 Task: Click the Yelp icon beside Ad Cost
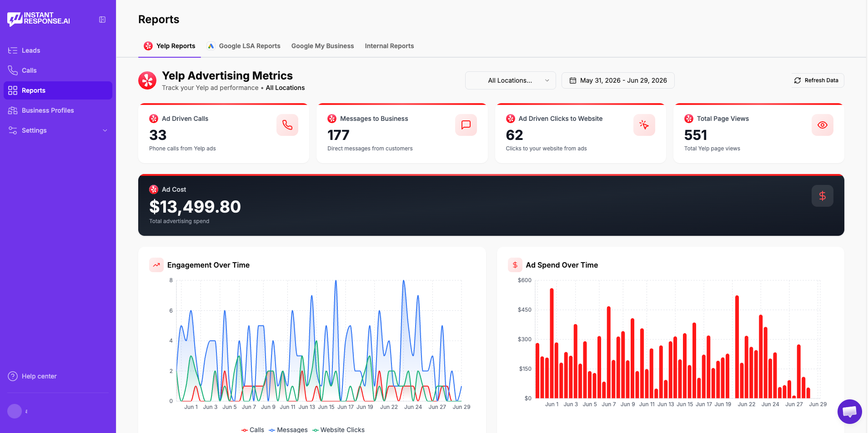[x=154, y=189]
